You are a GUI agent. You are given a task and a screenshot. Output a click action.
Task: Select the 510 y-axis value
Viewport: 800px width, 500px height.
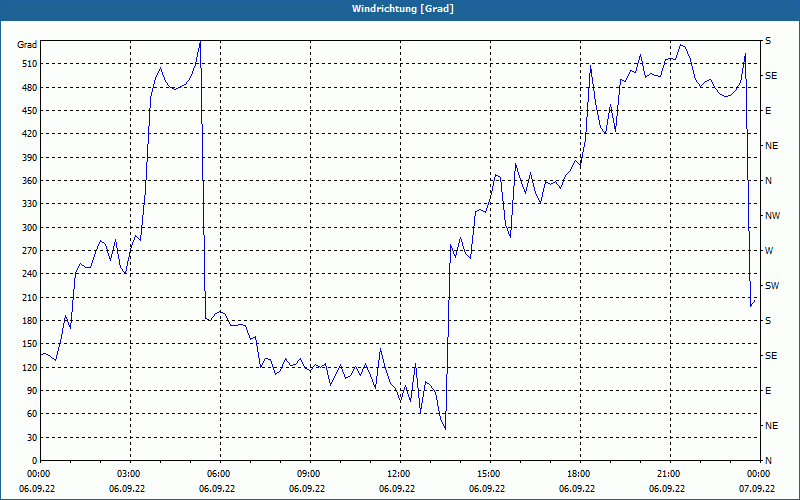30,64
